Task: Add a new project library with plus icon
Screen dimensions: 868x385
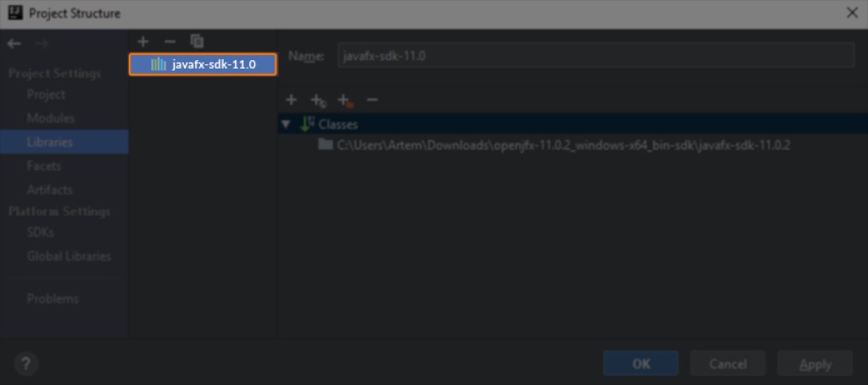Action: [x=143, y=41]
